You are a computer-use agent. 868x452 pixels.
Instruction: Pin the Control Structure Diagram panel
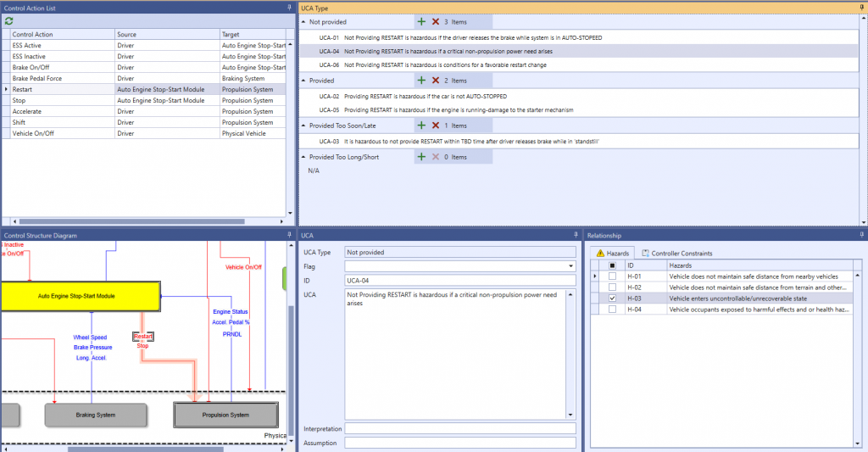pyautogui.click(x=289, y=235)
